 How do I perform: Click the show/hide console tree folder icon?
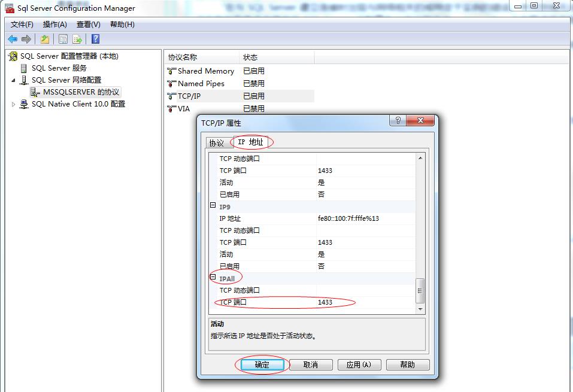point(44,39)
